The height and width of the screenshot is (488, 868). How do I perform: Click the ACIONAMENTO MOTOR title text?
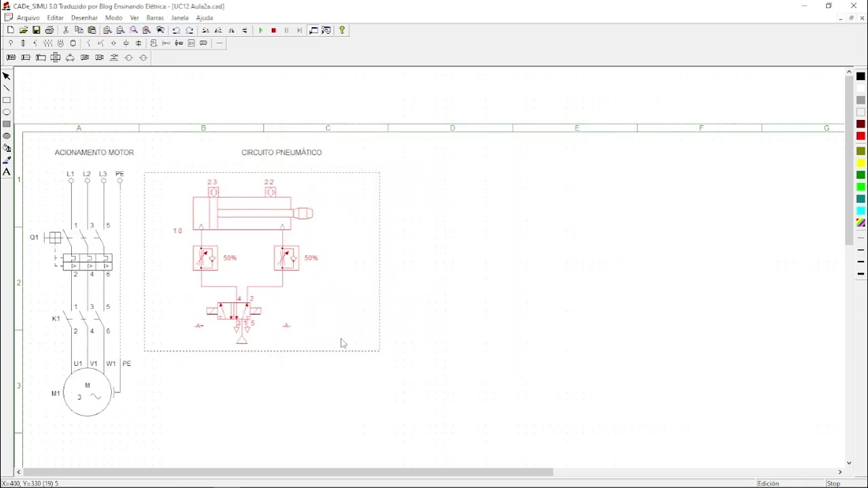[94, 152]
